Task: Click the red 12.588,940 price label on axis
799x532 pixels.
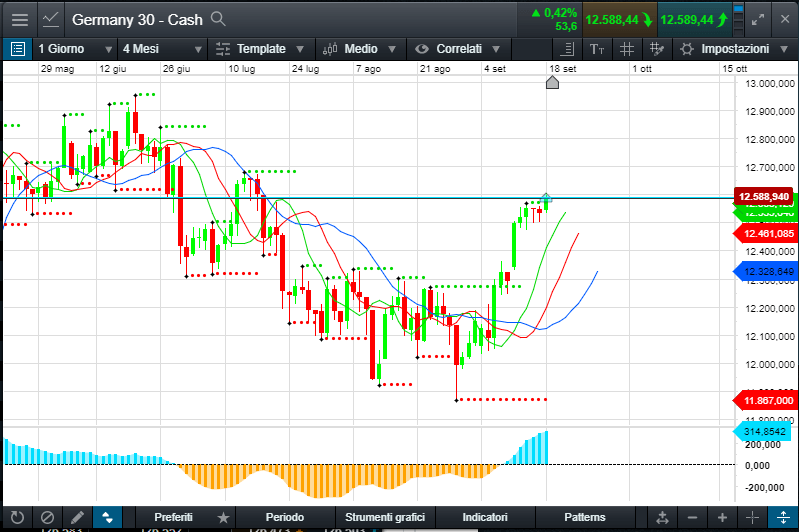Action: (x=763, y=196)
